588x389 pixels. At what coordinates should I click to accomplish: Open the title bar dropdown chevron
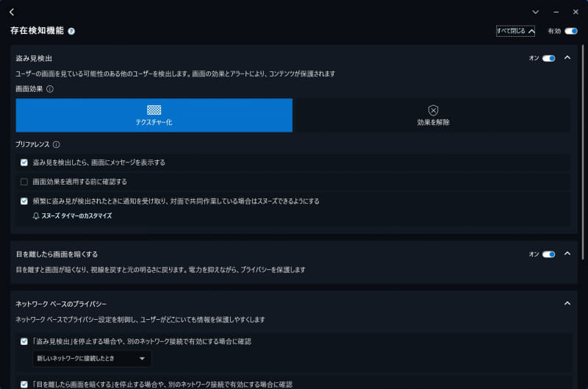(x=536, y=12)
